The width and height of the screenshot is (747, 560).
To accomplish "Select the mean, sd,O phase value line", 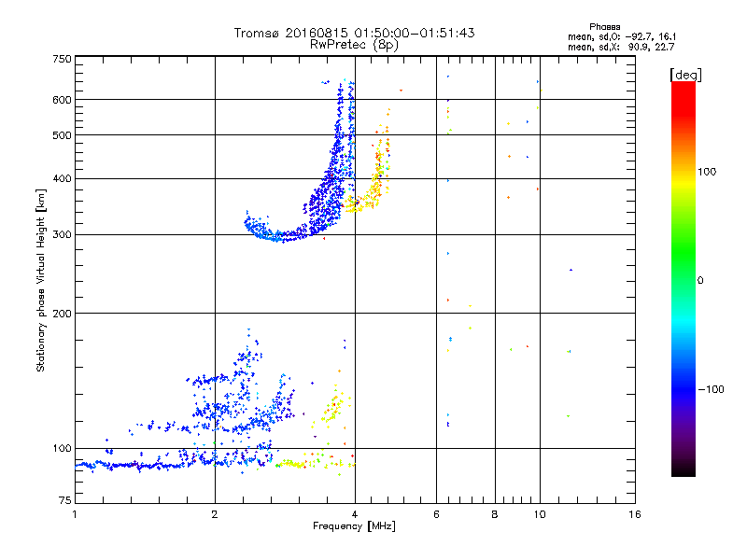I will (622, 36).
